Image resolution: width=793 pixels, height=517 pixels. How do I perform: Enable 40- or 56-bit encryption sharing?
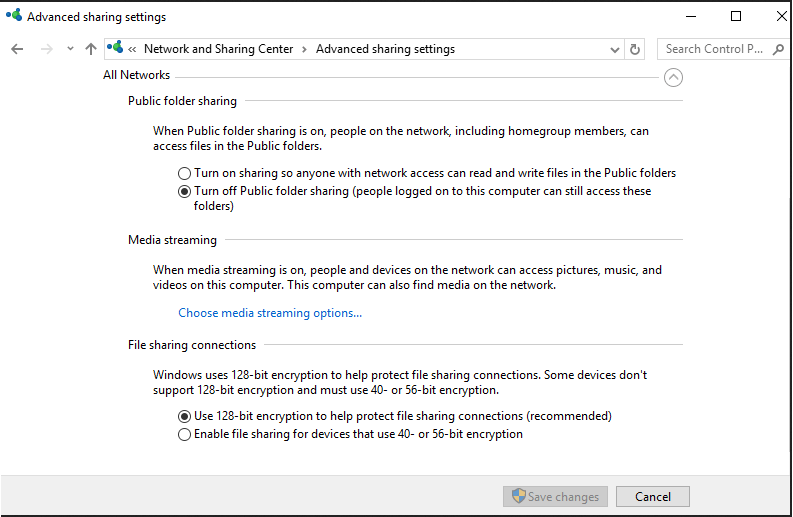pos(350,435)
